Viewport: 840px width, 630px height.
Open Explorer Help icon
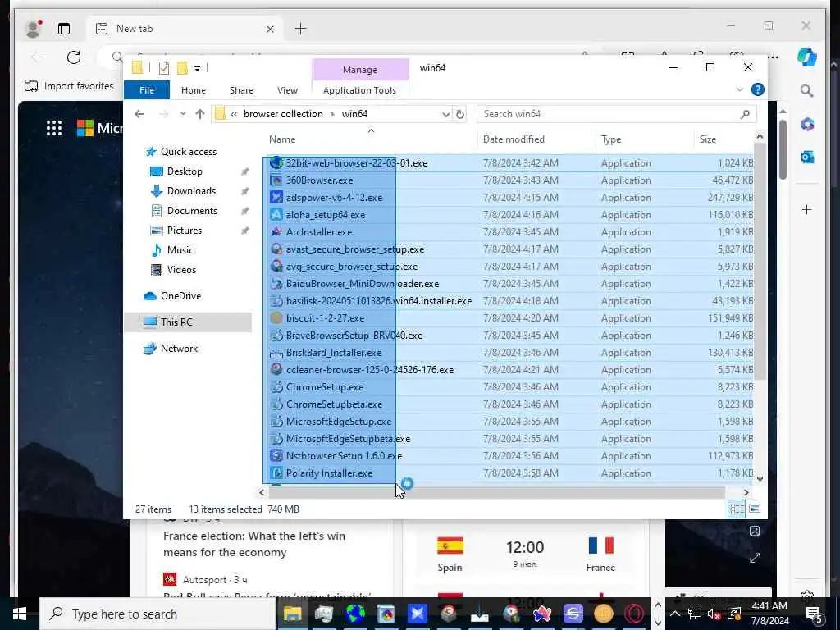coord(757,89)
